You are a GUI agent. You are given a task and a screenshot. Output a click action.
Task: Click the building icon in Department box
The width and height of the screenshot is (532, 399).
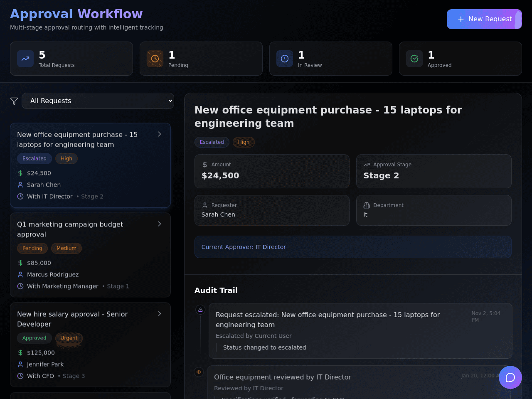click(x=367, y=205)
